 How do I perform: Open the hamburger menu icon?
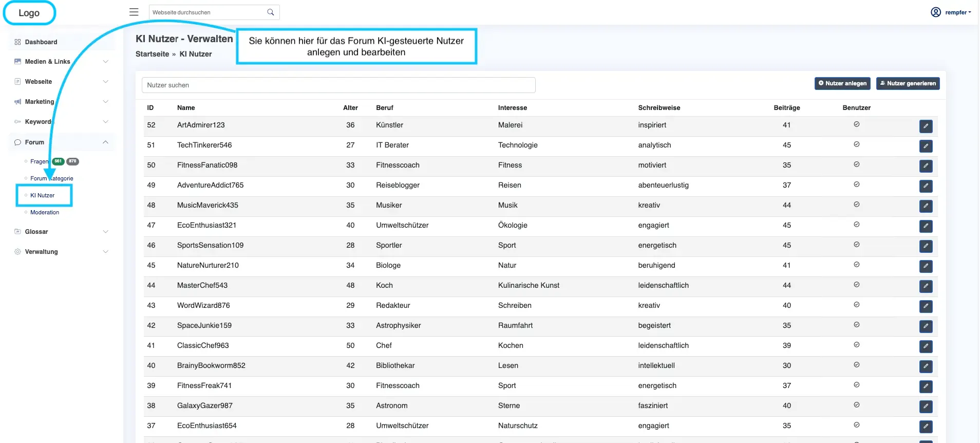[x=134, y=12]
